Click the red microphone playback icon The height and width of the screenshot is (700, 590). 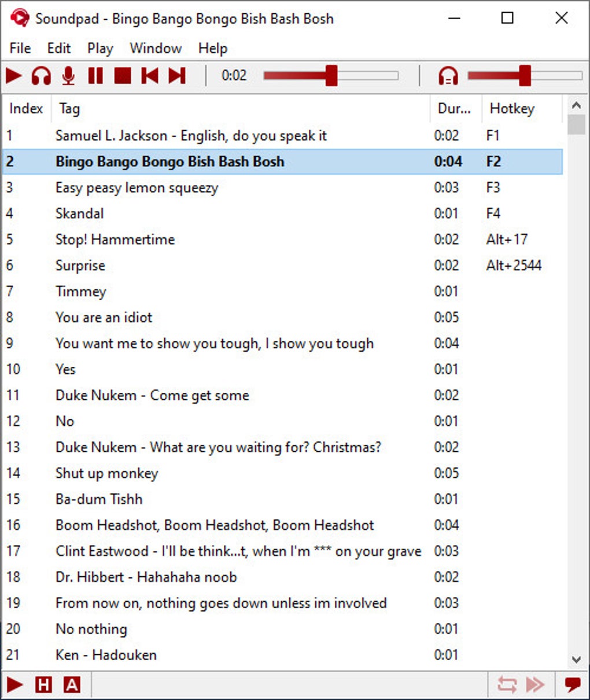click(x=68, y=76)
